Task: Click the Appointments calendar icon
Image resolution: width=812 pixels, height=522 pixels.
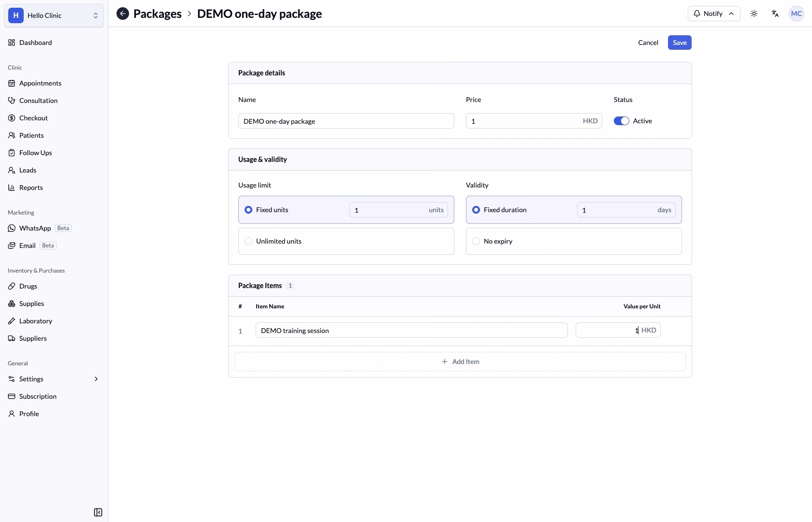Action: point(12,83)
